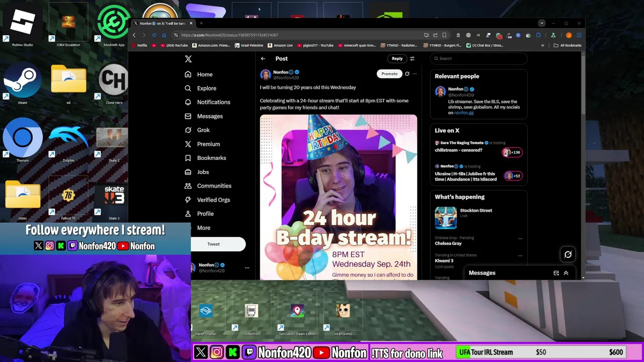Click the Bookmarks sidebar icon

pyautogui.click(x=188, y=158)
